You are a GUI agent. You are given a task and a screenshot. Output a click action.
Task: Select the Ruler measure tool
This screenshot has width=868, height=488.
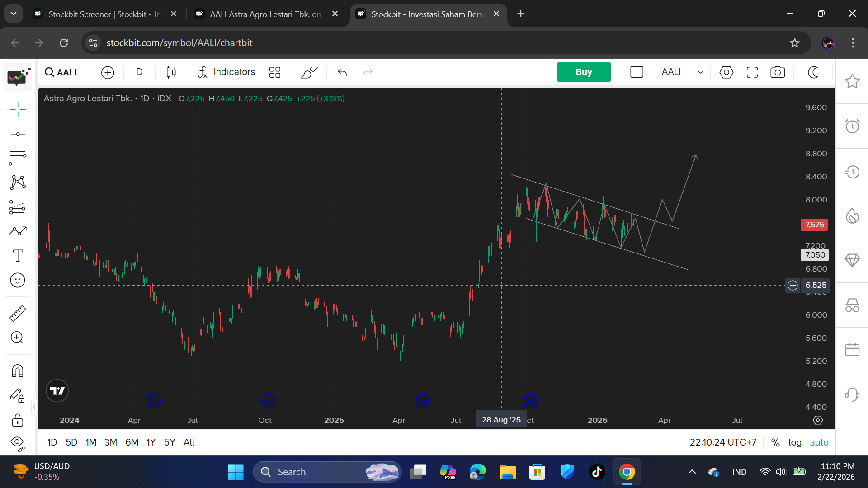pos(18,313)
